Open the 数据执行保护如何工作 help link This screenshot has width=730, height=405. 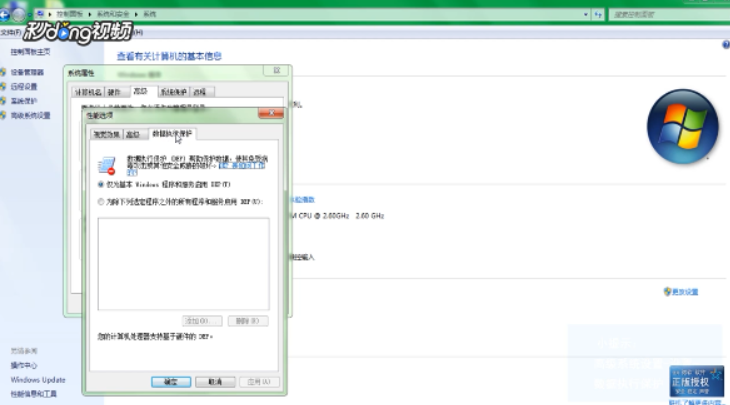pos(242,166)
